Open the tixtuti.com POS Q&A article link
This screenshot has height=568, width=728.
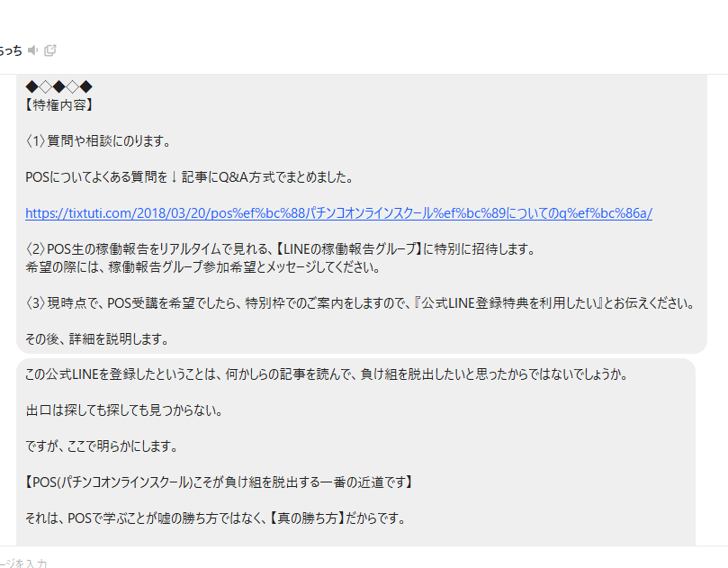tap(339, 213)
